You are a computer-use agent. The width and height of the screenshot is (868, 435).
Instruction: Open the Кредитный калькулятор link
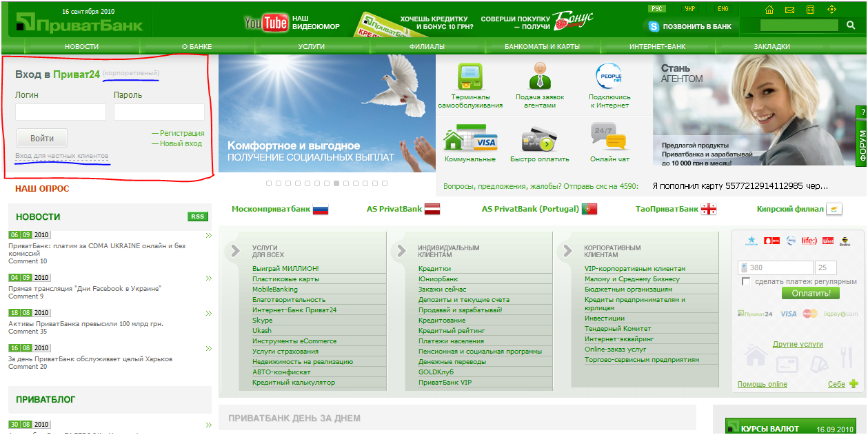click(294, 382)
